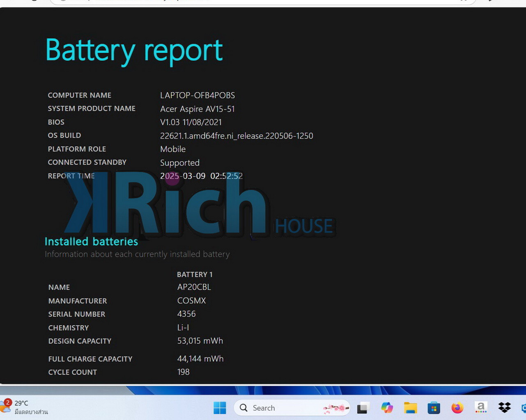Select the computer name 'LAPTOP-OFB4POBS'
Viewport: 526px width, 420px height.
[x=198, y=95]
